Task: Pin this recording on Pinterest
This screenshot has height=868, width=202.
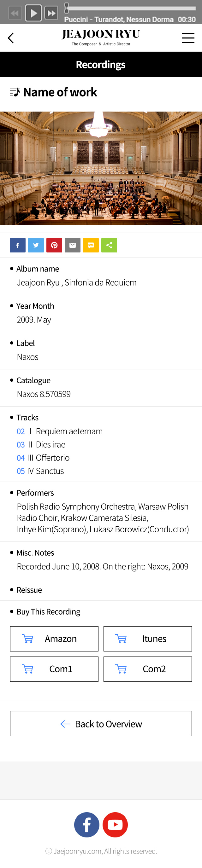Action: click(x=54, y=245)
